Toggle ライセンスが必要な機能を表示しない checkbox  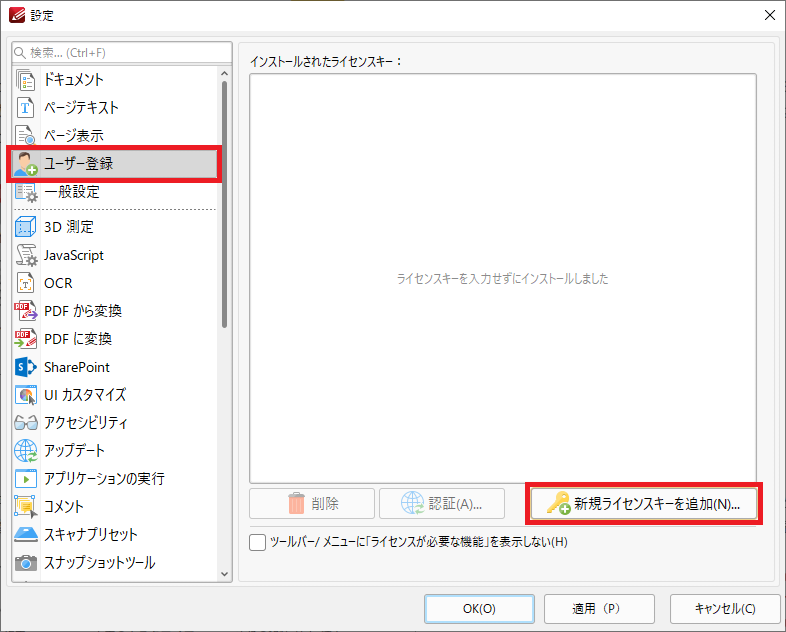tap(258, 542)
